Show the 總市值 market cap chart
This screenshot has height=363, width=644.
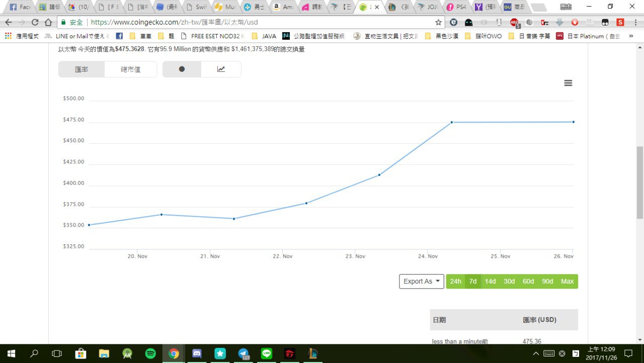[x=131, y=69]
